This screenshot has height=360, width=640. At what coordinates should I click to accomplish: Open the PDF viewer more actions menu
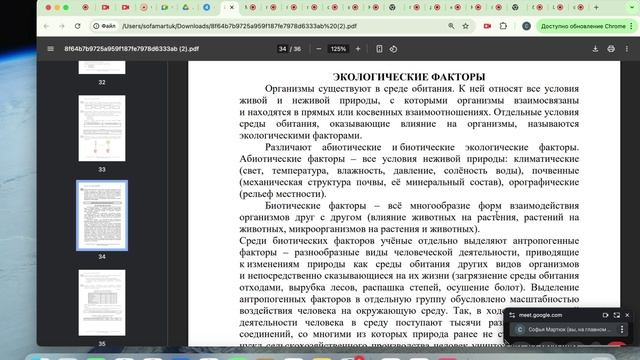click(x=627, y=49)
